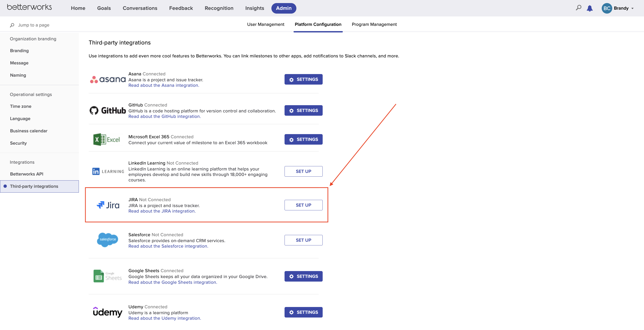Open Naming in sidebar
This screenshot has height=330, width=644.
(x=18, y=75)
